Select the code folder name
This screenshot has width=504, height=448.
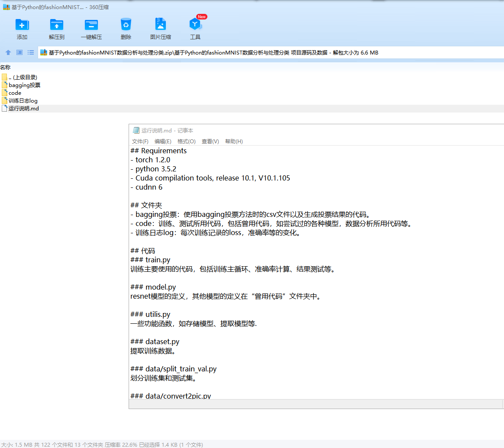(15, 93)
